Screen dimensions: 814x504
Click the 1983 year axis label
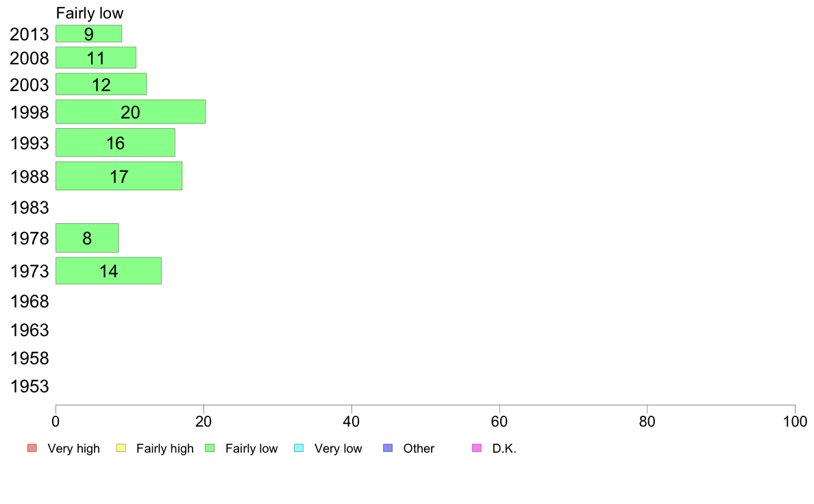(29, 207)
